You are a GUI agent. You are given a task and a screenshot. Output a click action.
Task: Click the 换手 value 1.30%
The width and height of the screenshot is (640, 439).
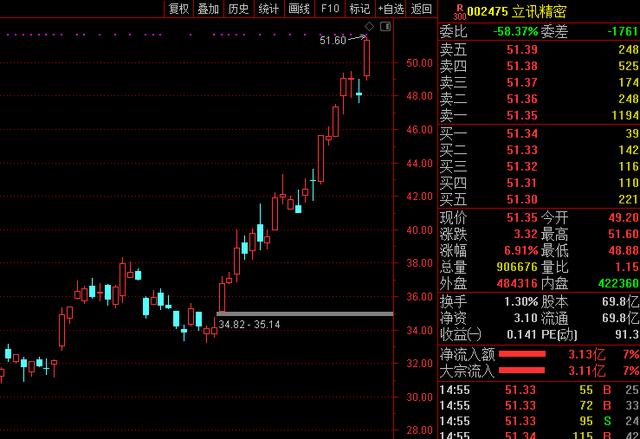point(521,302)
